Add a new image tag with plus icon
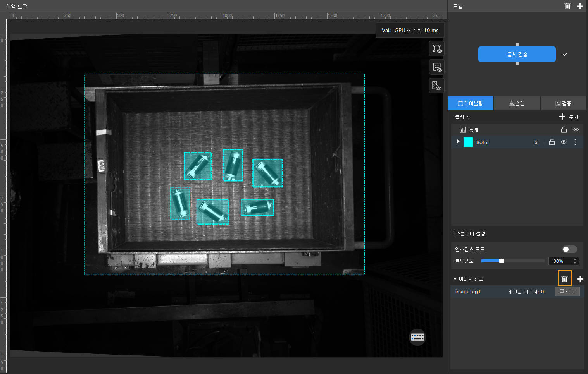The height and width of the screenshot is (374, 588). click(580, 279)
